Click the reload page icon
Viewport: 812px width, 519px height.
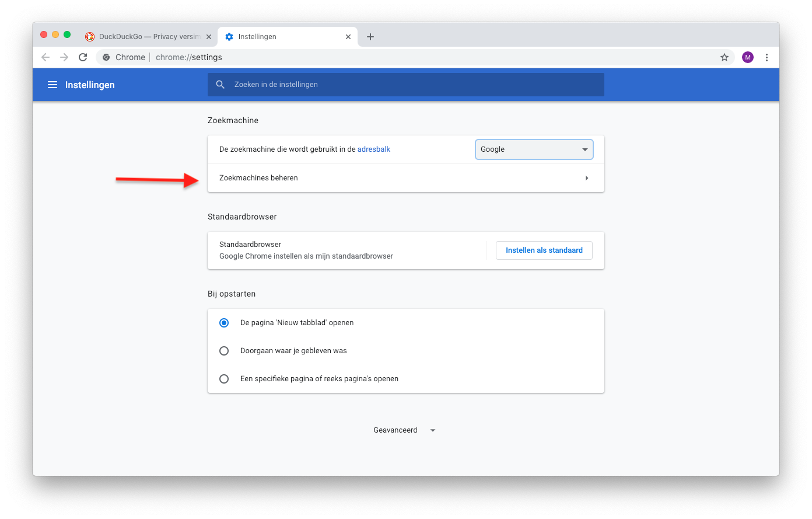(x=83, y=57)
